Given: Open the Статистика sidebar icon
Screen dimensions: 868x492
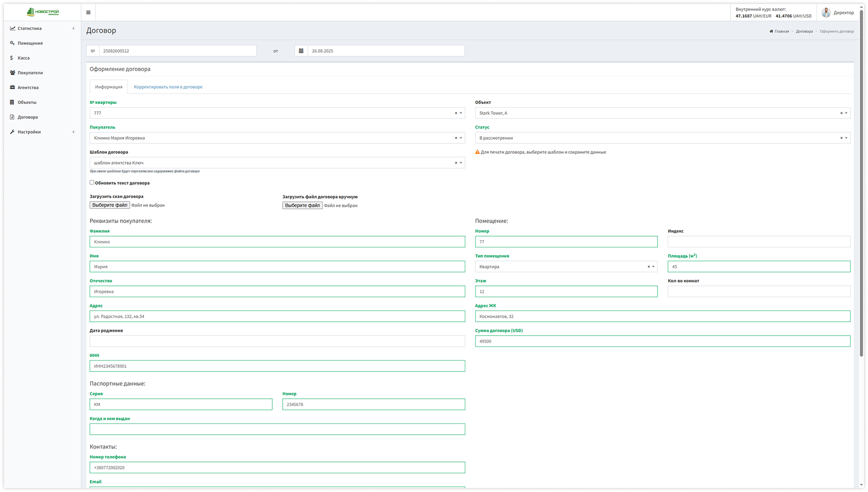Looking at the screenshot, I should [x=12, y=28].
